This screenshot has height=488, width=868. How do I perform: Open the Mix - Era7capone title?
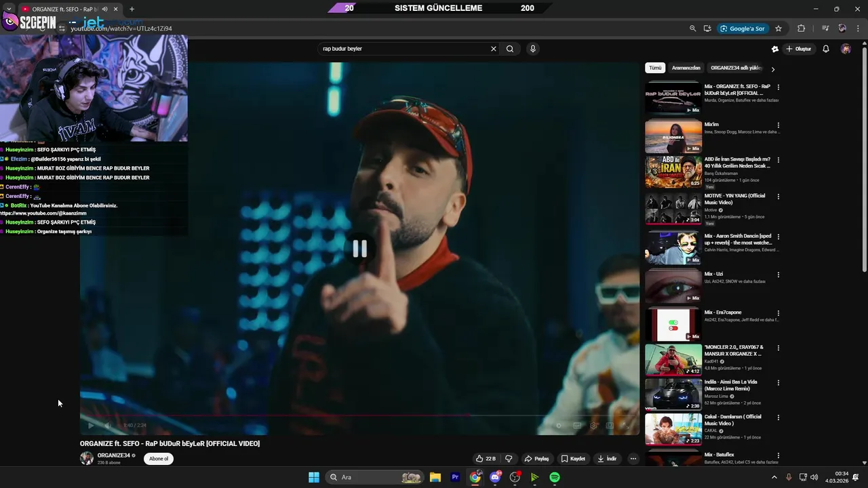(723, 312)
